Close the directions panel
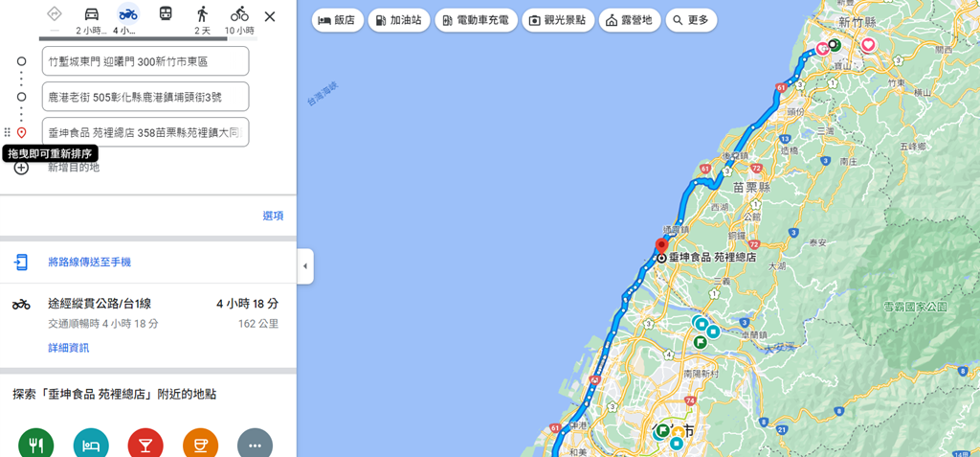The width and height of the screenshot is (980, 457). click(x=269, y=16)
